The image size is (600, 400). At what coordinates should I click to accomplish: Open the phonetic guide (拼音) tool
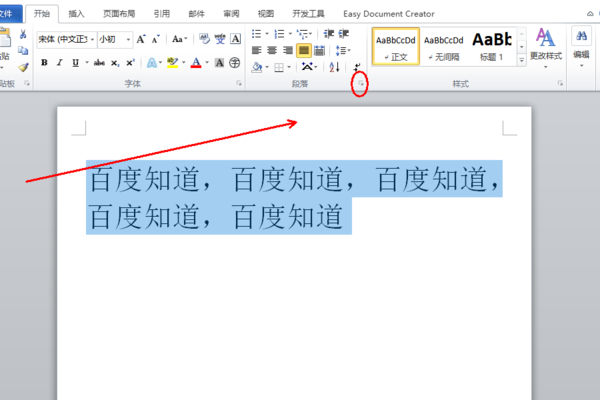220,39
